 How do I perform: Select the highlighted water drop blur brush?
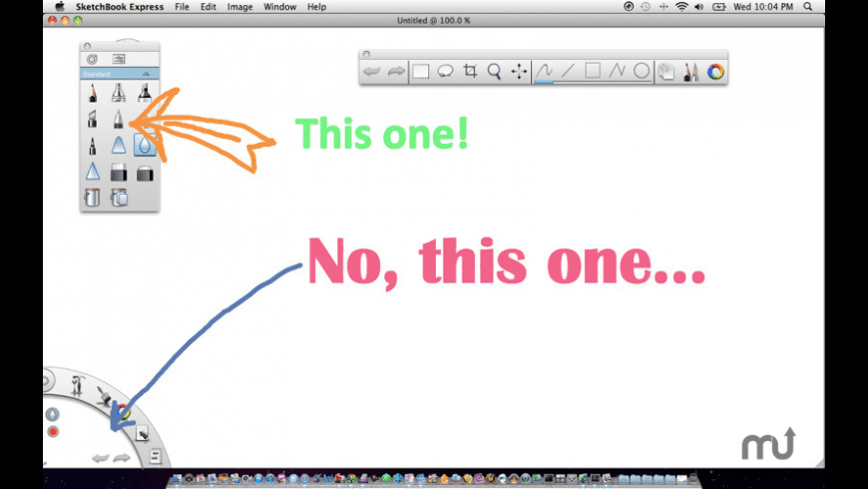pos(145,145)
